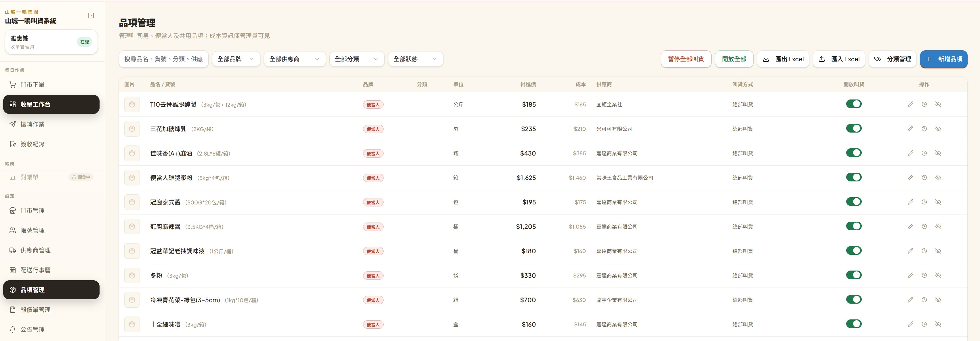
Task: Edit the T10去骨雞腿醃製 item
Action: click(x=910, y=104)
